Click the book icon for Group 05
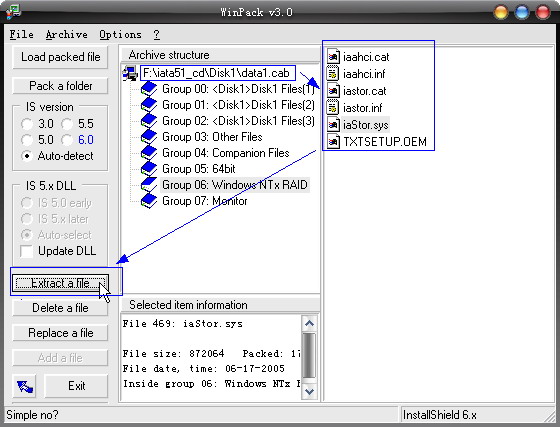 point(149,169)
